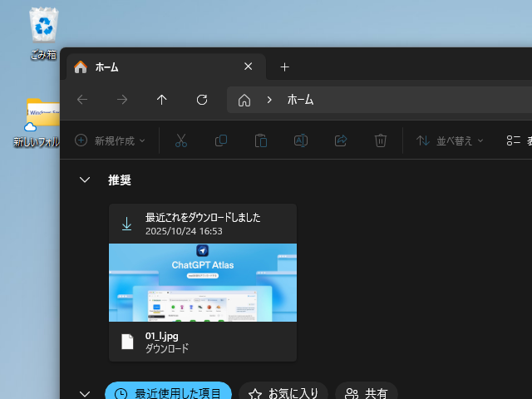The image size is (532, 399).
Task: Open the Recycle Bin desktop icon
Action: click(44, 33)
